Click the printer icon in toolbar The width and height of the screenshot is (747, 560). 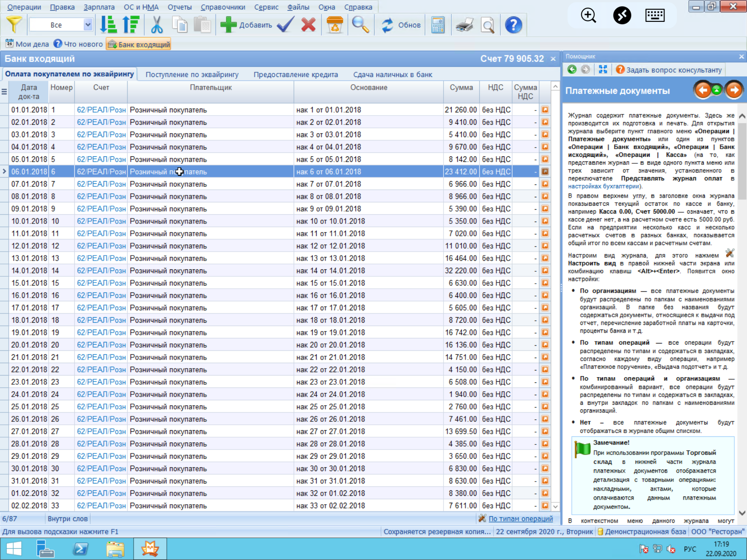coord(464,25)
